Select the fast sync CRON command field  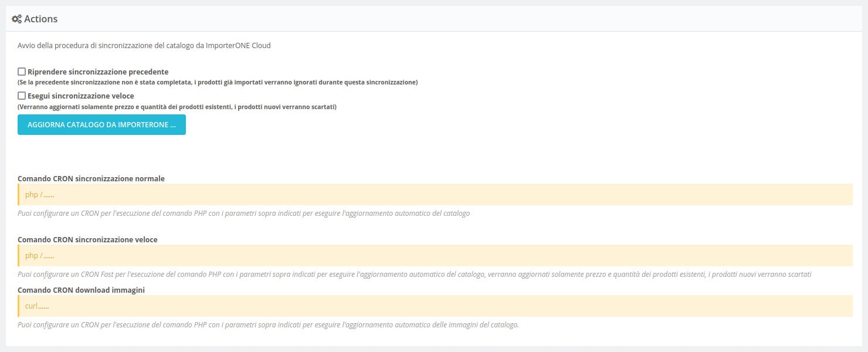point(434,256)
